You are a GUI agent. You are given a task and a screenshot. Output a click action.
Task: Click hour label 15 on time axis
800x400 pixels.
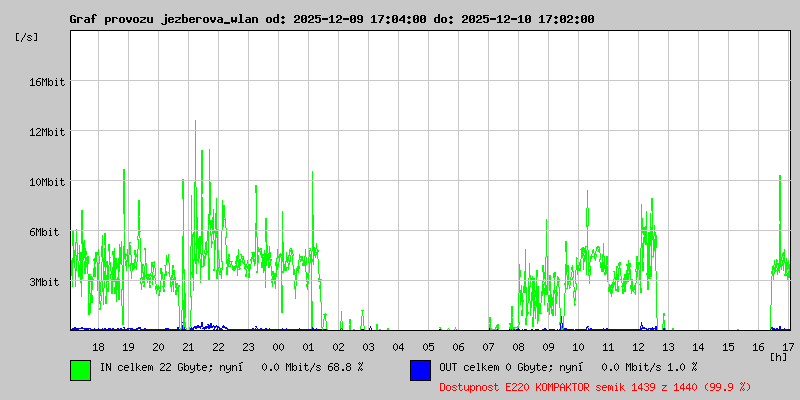[729, 347]
